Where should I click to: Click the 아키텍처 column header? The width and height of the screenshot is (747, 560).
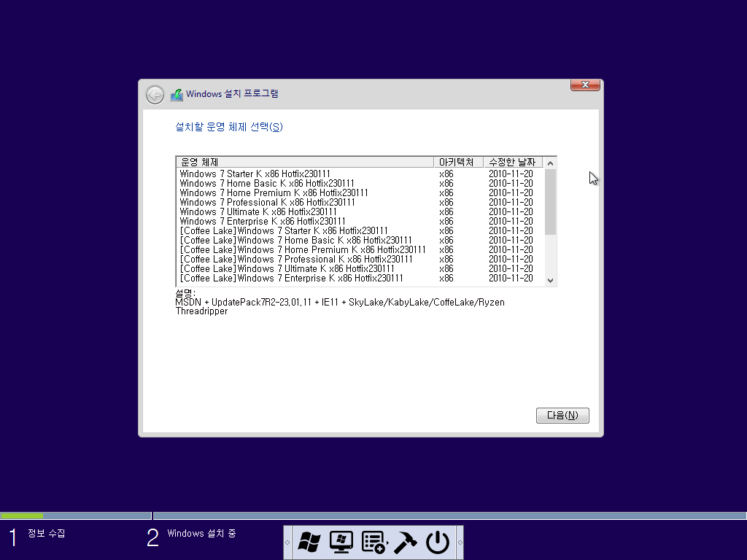pos(458,163)
